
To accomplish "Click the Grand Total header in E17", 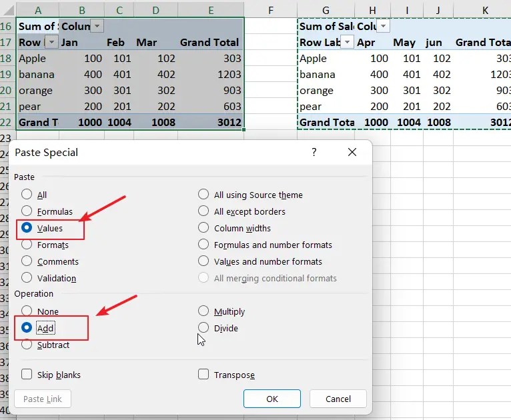I will 211,42.
